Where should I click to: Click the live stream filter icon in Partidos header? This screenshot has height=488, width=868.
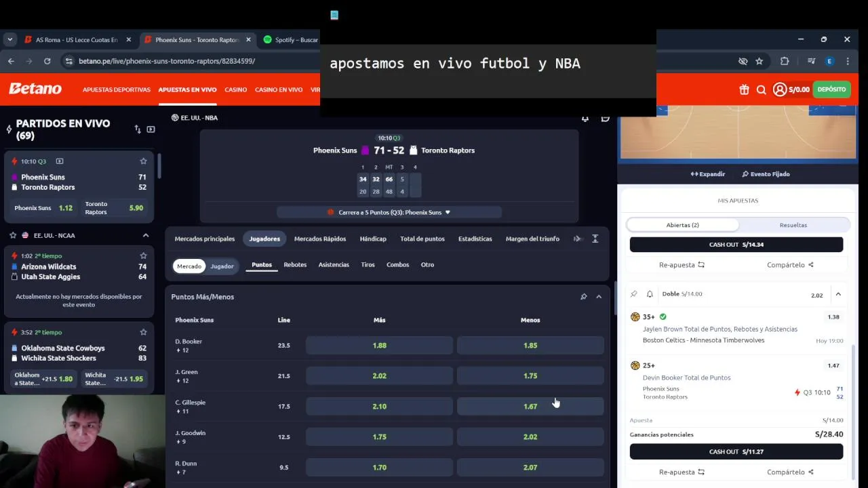click(151, 129)
